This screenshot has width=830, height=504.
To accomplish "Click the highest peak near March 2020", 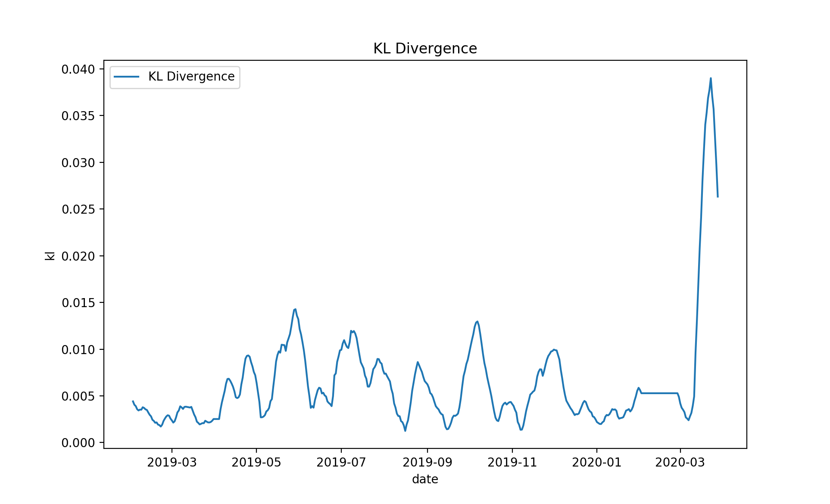I will [711, 78].
